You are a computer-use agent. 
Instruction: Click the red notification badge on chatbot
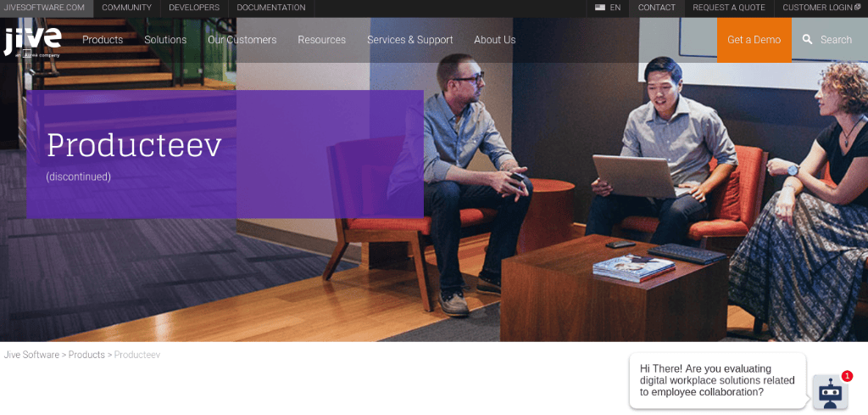click(847, 377)
